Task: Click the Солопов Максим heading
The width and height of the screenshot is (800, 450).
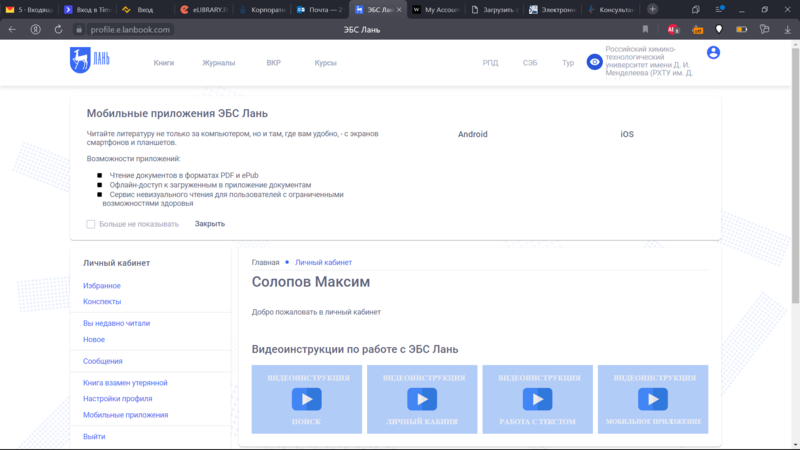Action: tap(311, 282)
